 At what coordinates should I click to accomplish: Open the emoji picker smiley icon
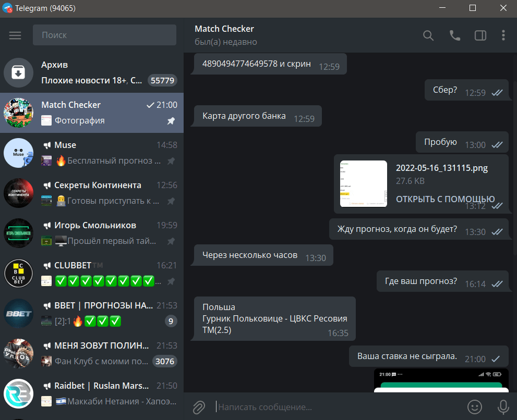[x=474, y=407]
